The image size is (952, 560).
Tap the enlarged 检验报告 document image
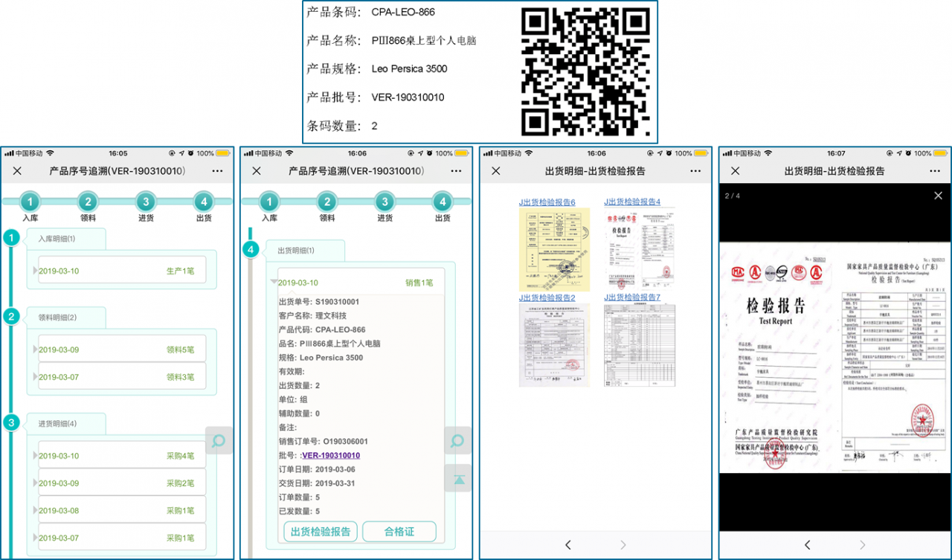(x=835, y=358)
